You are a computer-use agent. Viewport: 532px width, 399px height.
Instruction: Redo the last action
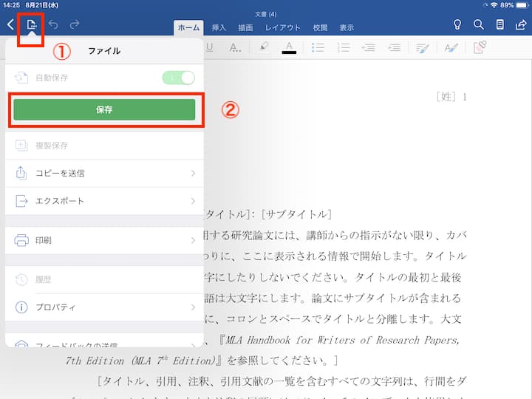point(75,24)
